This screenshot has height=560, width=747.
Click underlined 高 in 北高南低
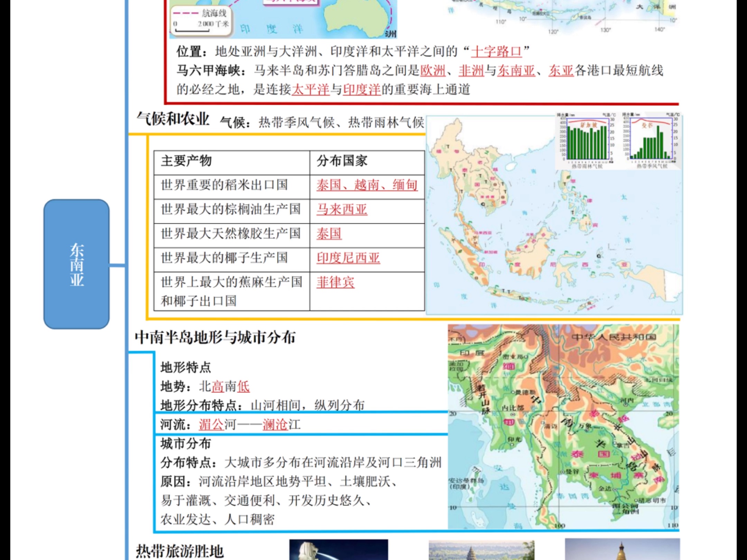point(218,386)
